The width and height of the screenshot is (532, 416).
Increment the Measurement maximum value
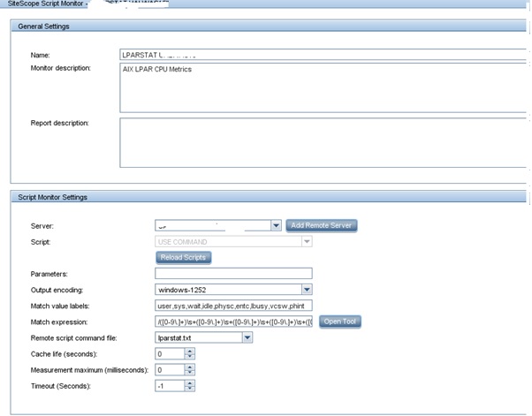(190, 367)
